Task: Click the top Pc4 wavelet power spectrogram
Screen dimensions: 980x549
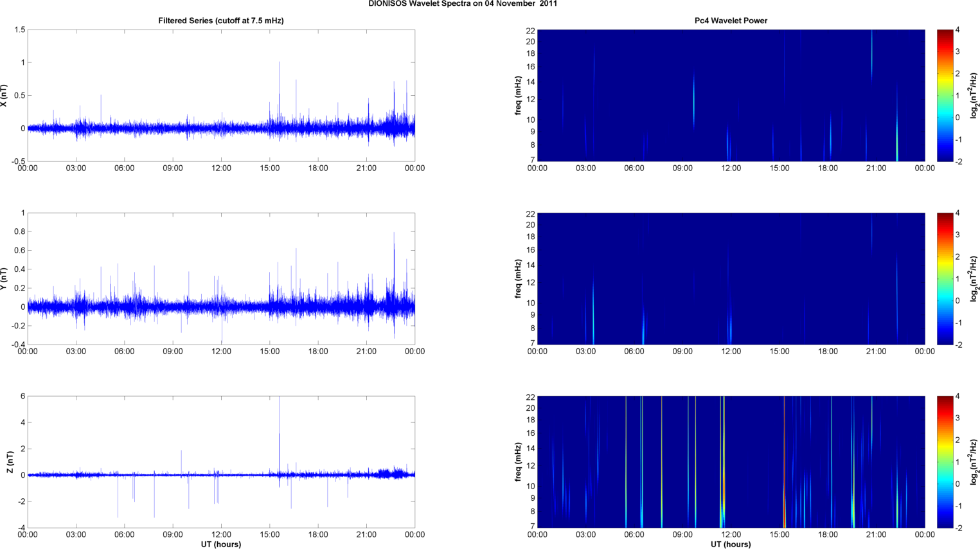Action: pyautogui.click(x=731, y=96)
